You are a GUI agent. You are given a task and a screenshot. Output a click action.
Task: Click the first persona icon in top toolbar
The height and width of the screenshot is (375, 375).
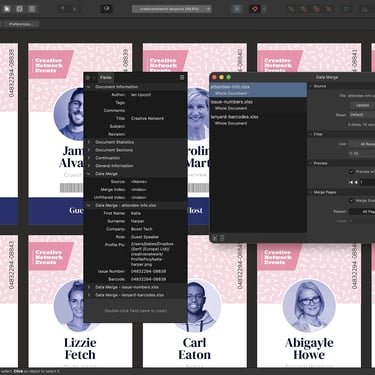[x=7, y=9]
